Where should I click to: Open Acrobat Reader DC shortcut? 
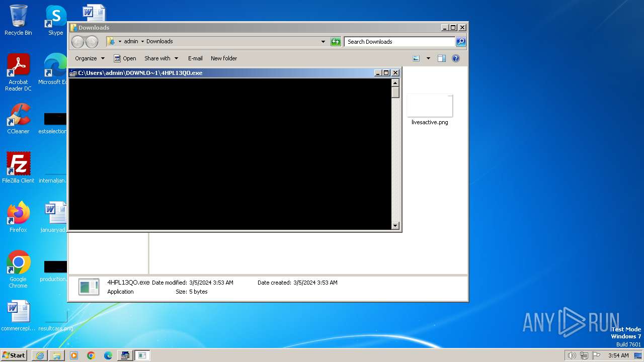(x=18, y=72)
